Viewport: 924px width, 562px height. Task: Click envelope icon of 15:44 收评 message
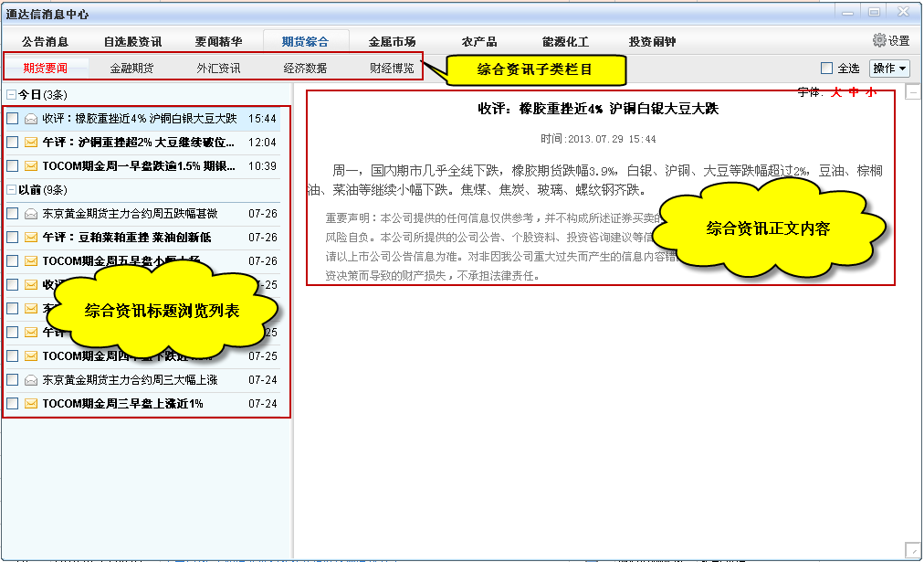click(31, 119)
